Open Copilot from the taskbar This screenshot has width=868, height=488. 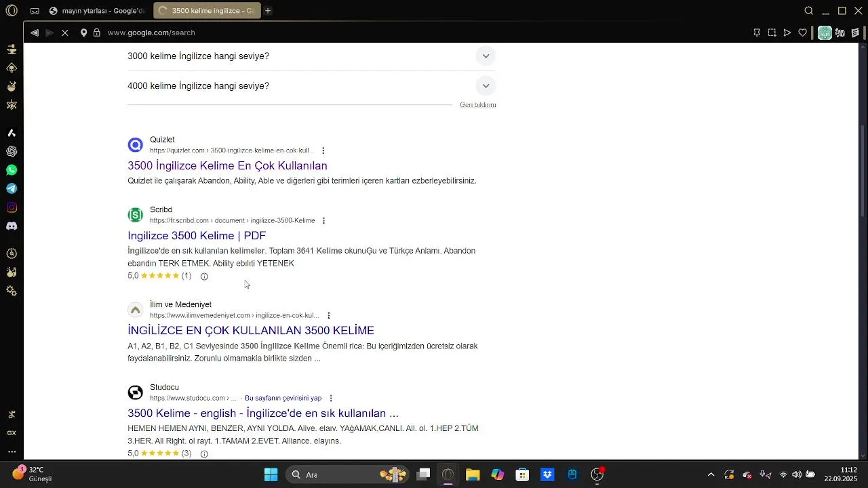(x=498, y=474)
